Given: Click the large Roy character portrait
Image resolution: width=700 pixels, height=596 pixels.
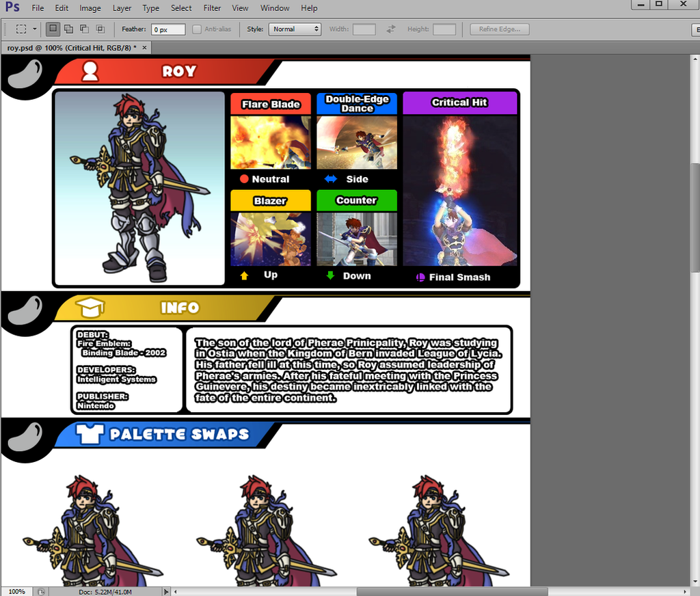Looking at the screenshot, I should [x=139, y=188].
